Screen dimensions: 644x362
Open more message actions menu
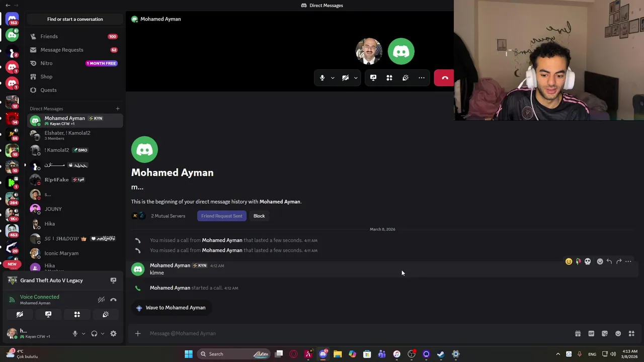(x=628, y=261)
